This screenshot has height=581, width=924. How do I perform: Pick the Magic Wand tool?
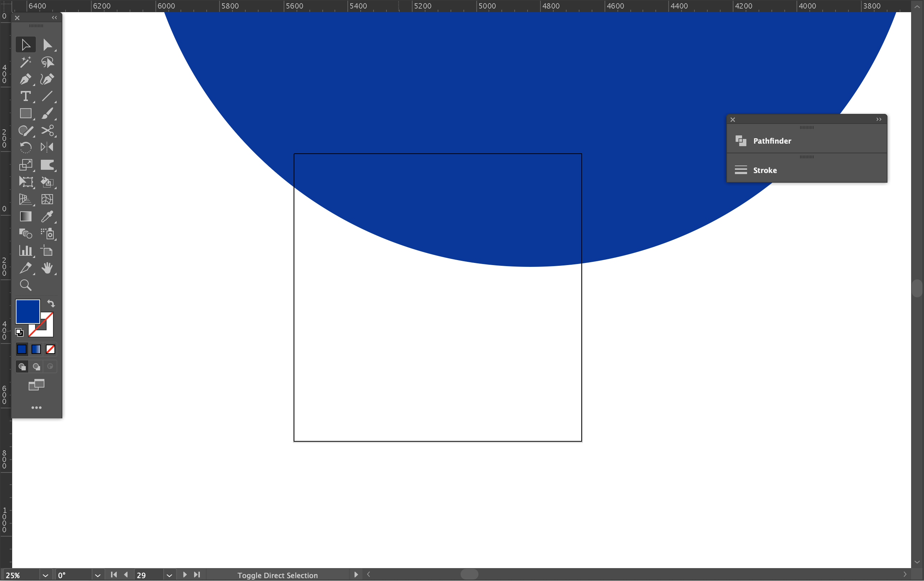(25, 62)
